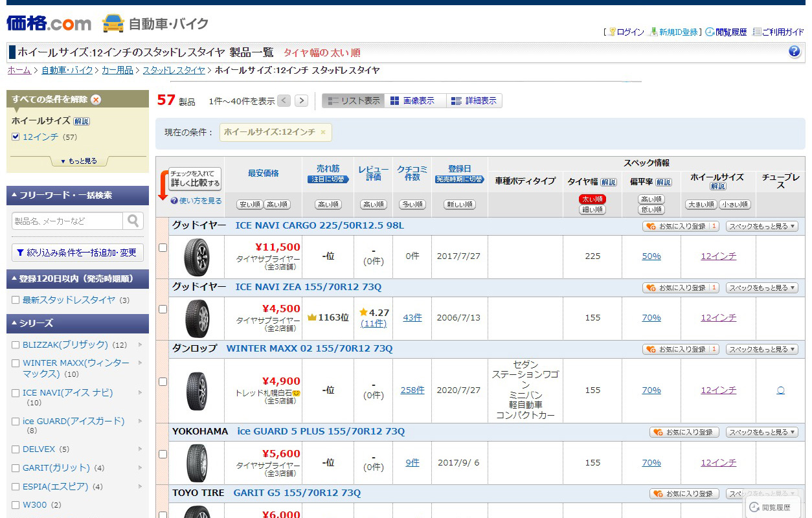Image resolution: width=812 pixels, height=518 pixels.
Task: Go to next page with right arrow
Action: [x=301, y=100]
